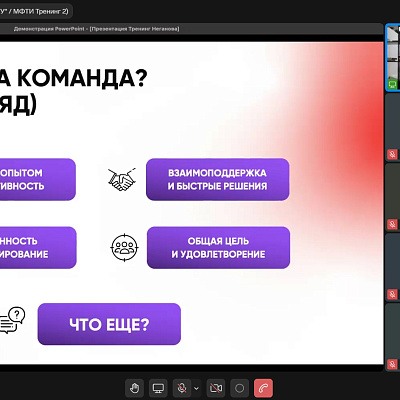Viewport: 400px width, 400px height.
Task: Click the МФТИ Тренинг 2 meeting title
Action: [36, 11]
